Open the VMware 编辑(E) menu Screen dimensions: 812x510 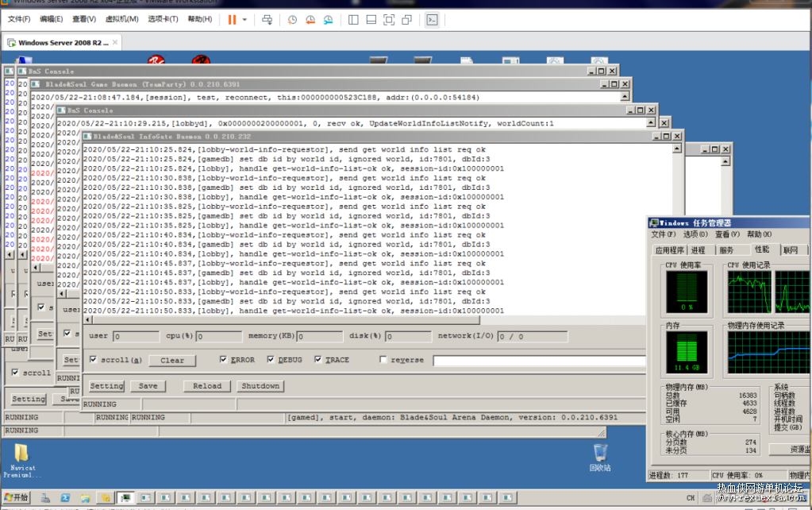52,19
